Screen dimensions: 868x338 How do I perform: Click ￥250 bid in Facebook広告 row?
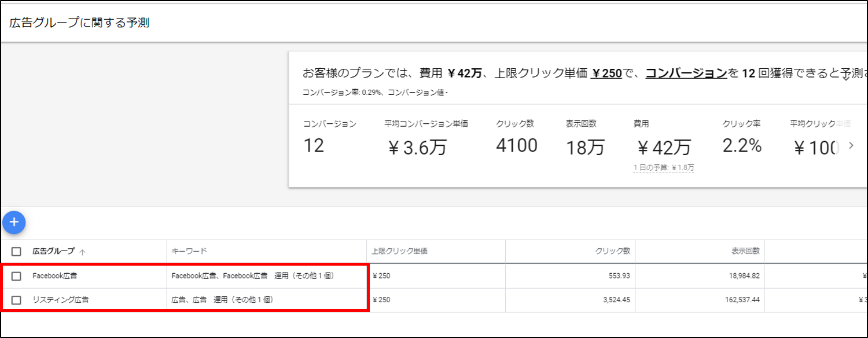382,276
